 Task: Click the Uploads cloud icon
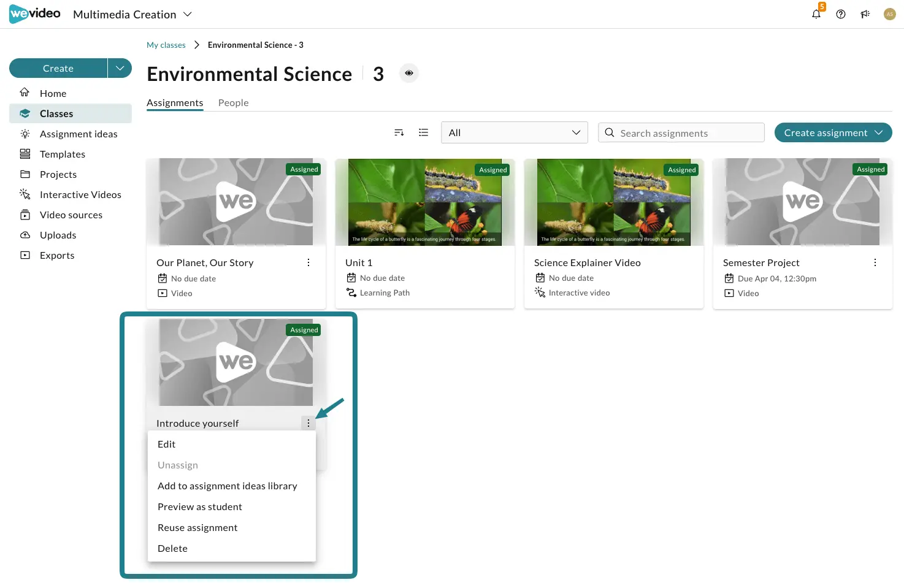coord(25,235)
